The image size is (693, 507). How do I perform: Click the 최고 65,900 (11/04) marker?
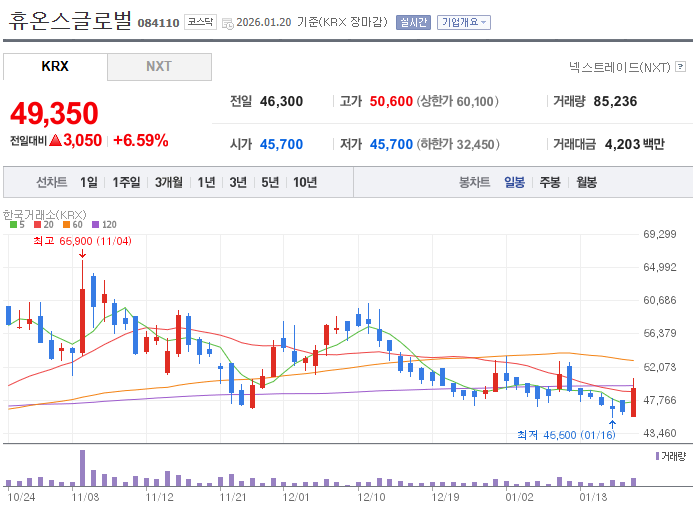coord(82,241)
